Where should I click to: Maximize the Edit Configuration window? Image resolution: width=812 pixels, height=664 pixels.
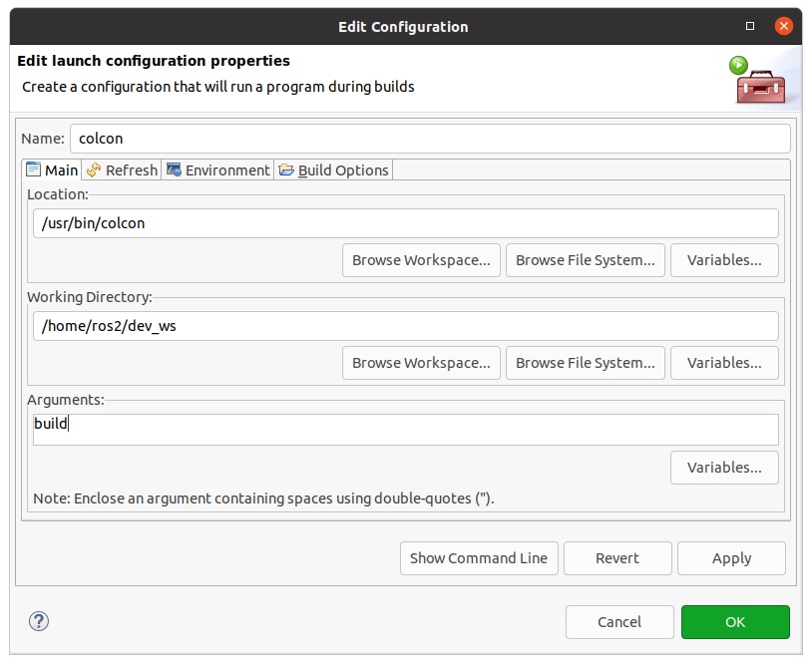pyautogui.click(x=750, y=25)
